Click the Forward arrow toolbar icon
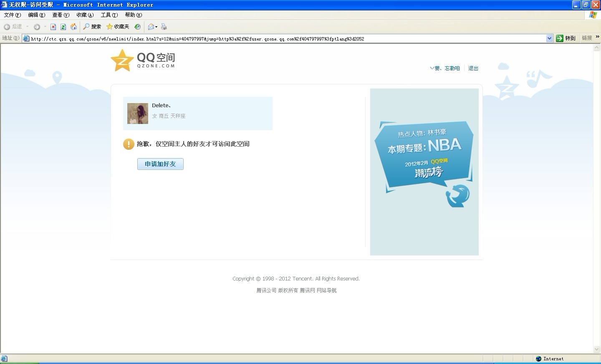The width and height of the screenshot is (601, 364). [37, 27]
